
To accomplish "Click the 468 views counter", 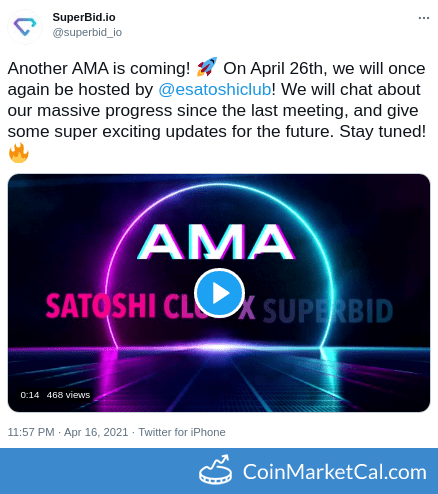I will (68, 395).
